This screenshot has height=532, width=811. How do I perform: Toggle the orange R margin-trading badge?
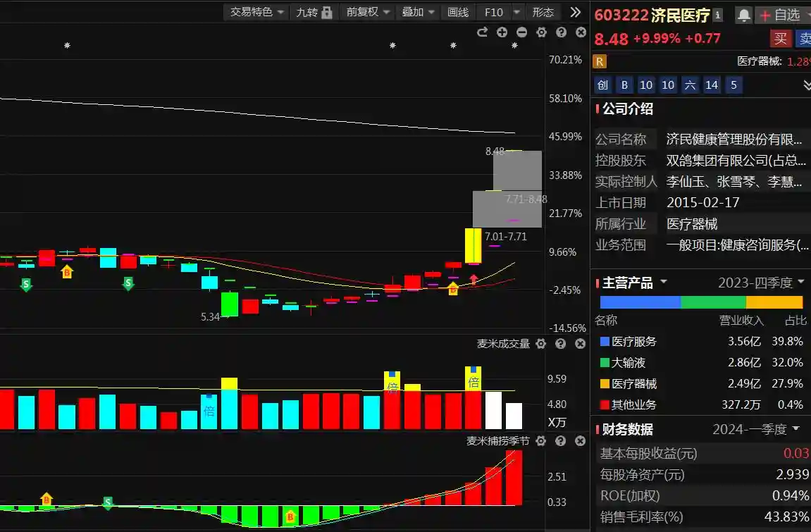pos(600,61)
